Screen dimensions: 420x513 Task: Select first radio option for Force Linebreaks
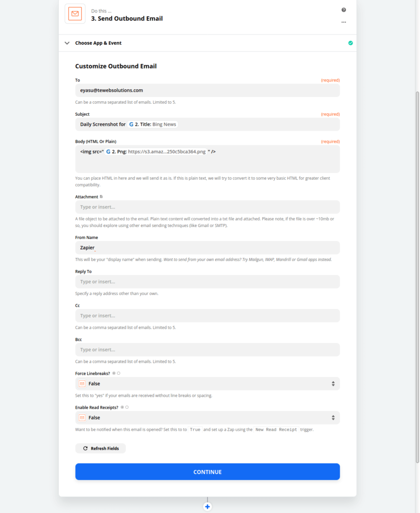[x=114, y=373]
